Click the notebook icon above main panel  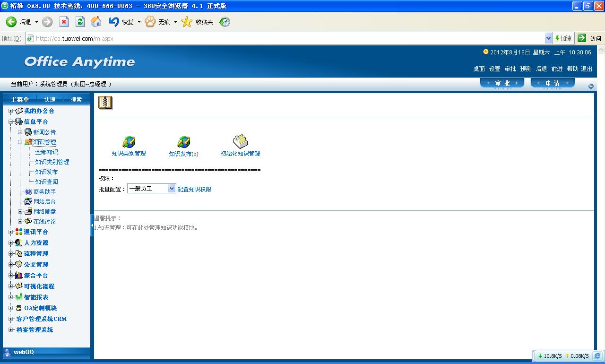click(x=105, y=103)
